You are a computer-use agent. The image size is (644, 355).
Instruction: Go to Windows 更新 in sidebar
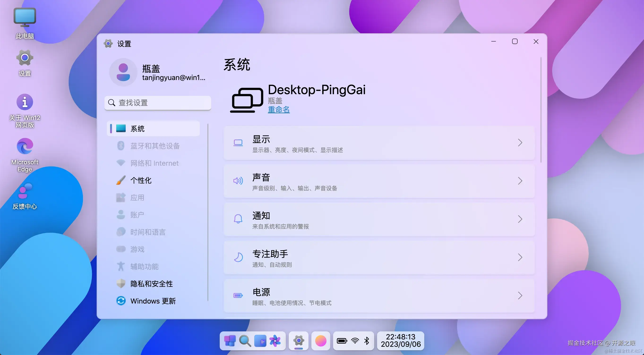pos(153,301)
